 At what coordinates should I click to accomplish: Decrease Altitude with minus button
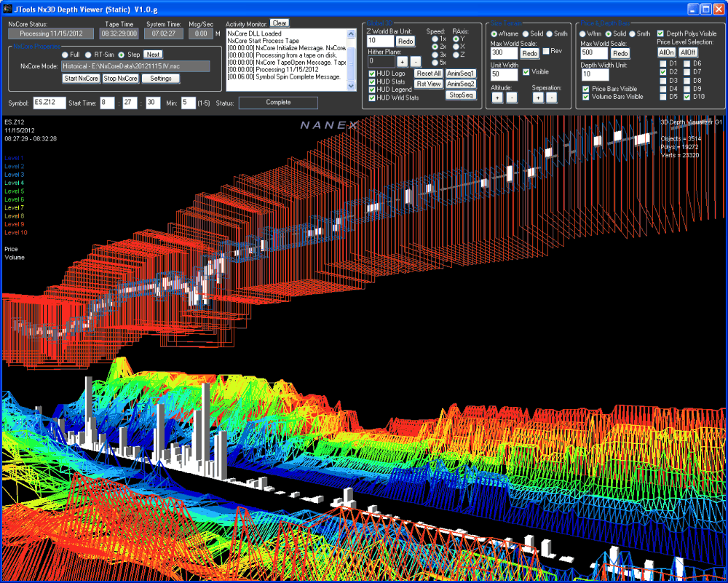512,98
